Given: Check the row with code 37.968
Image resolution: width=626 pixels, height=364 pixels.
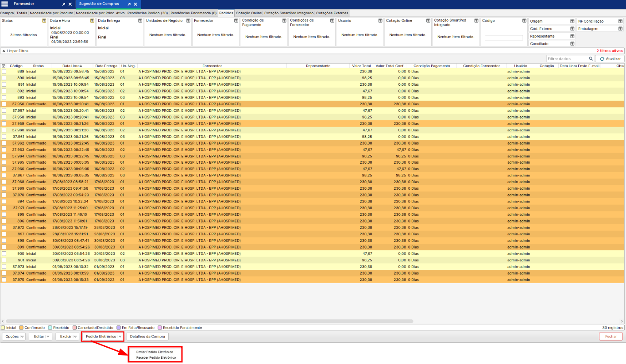Looking at the screenshot, I should 4,182.
